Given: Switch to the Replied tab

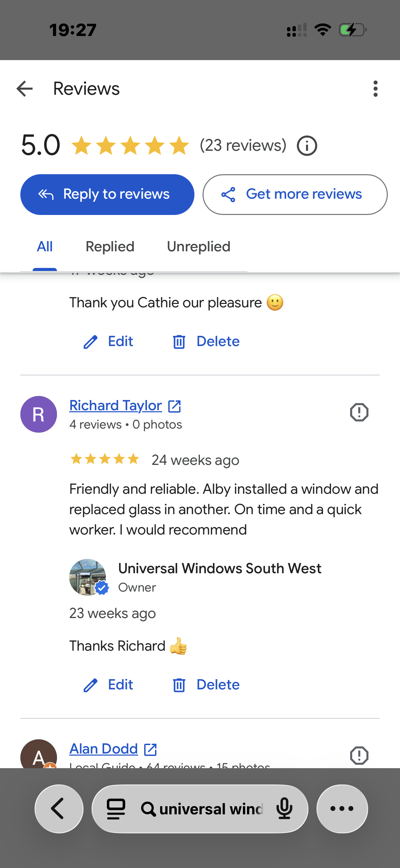Looking at the screenshot, I should tap(110, 247).
